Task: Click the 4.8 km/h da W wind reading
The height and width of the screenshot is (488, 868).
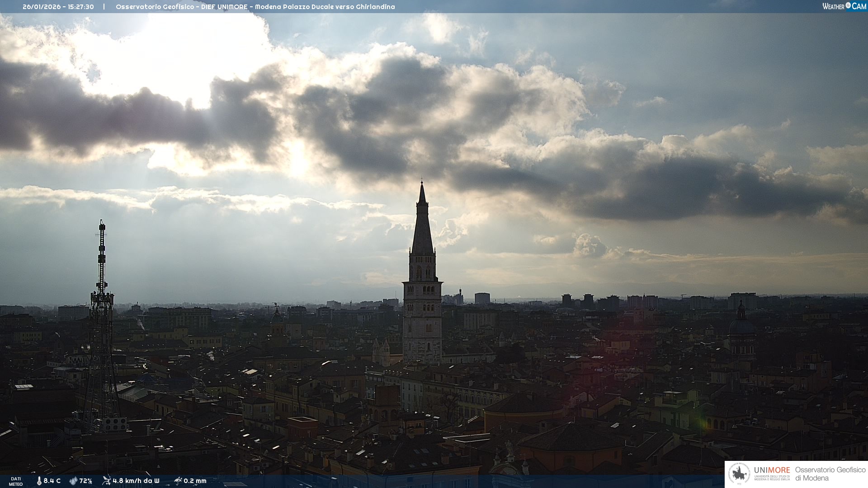Action: pos(136,481)
